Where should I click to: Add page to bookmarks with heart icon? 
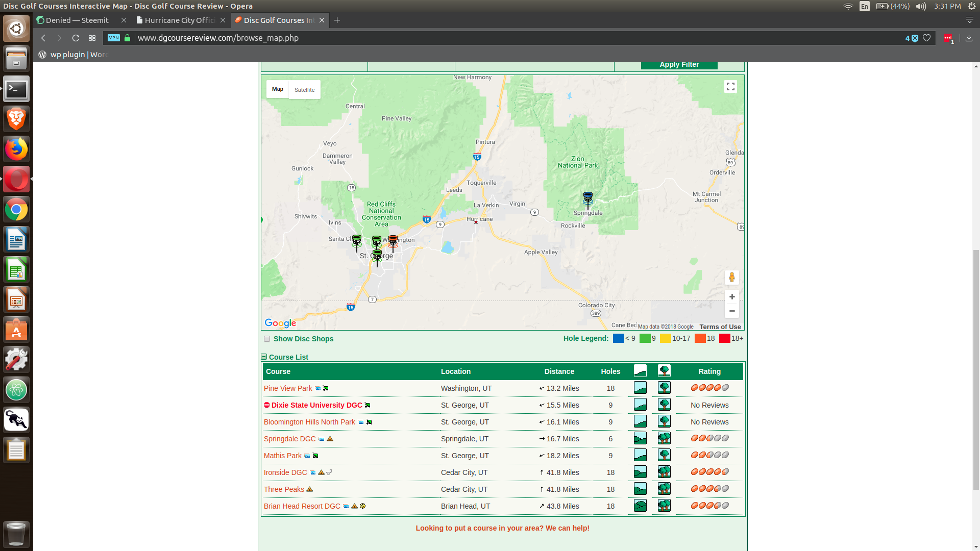point(926,38)
